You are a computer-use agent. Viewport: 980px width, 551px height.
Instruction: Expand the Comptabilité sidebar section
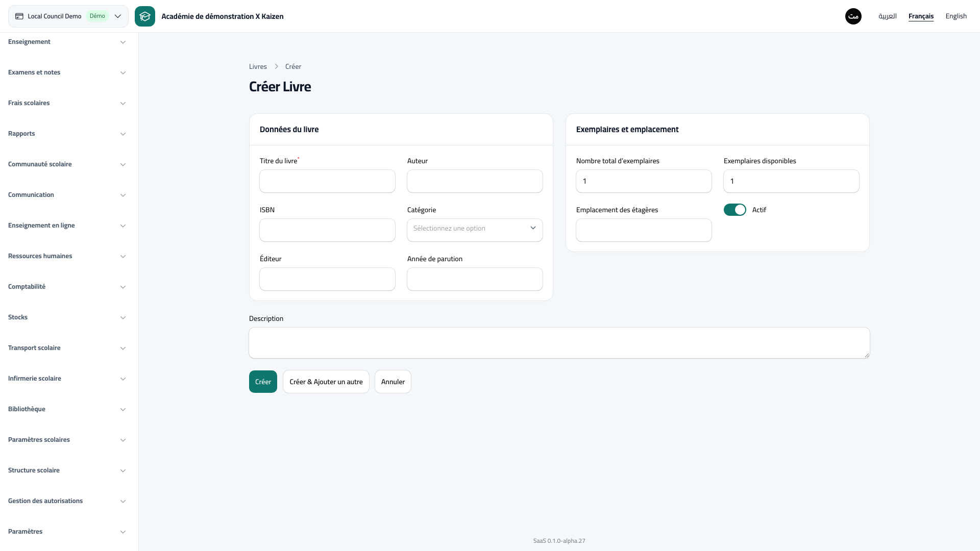pyautogui.click(x=67, y=287)
